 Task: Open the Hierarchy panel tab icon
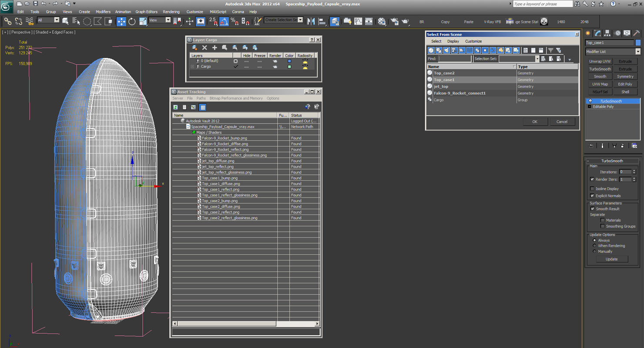(x=607, y=33)
